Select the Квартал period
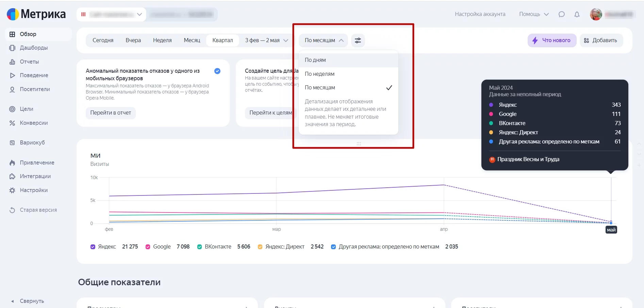Screen dimensions: 644x308 coord(223,40)
